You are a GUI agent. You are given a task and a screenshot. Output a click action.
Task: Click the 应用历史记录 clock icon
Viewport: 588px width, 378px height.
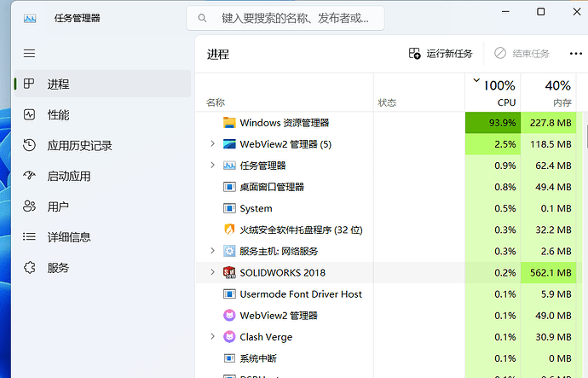point(29,145)
